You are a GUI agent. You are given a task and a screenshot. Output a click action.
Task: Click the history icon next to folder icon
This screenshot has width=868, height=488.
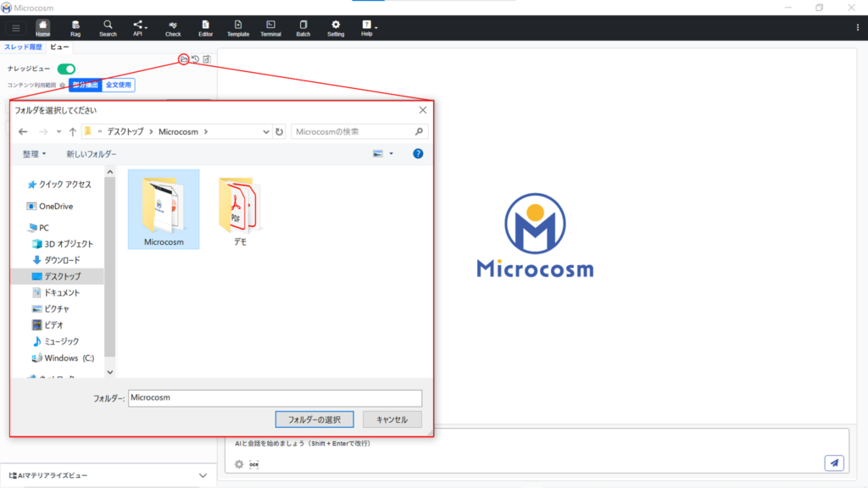(x=196, y=59)
